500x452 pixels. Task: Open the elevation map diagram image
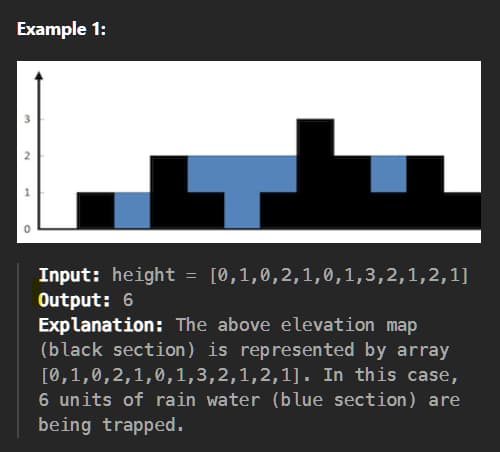[x=249, y=152]
